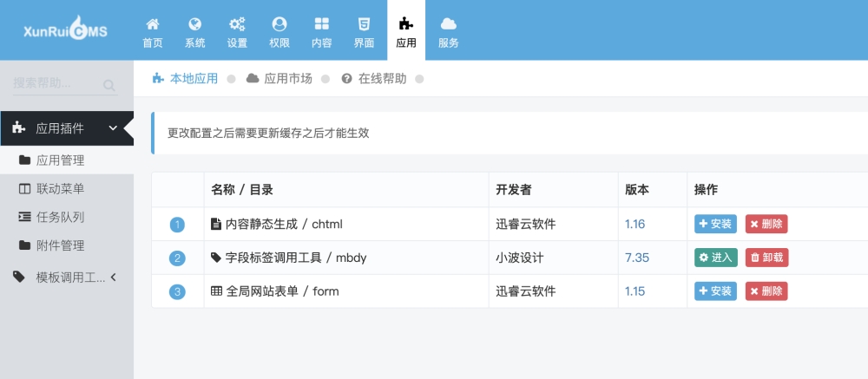This screenshot has height=379, width=868.
Task: Click version 1.16 link
Action: click(x=635, y=224)
